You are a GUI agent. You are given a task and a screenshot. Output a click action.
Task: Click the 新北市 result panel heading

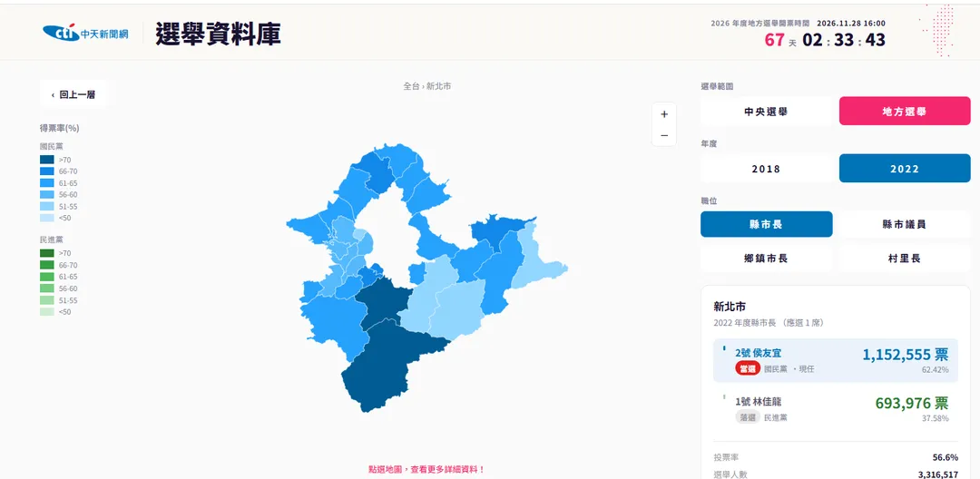[730, 307]
